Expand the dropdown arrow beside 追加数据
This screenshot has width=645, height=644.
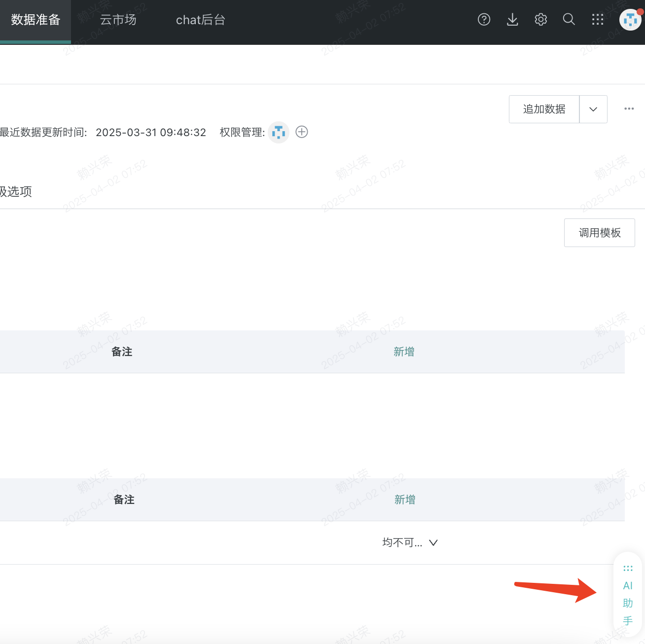(593, 109)
